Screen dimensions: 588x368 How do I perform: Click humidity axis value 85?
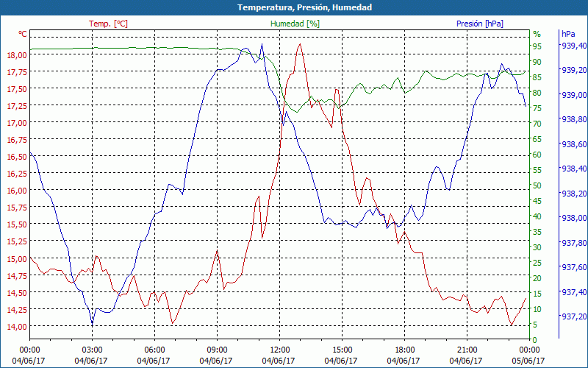coord(537,77)
